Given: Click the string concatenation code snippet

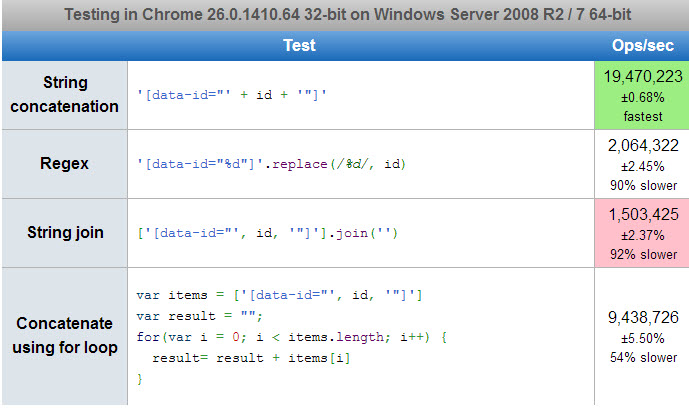Looking at the screenshot, I should pyautogui.click(x=232, y=94).
